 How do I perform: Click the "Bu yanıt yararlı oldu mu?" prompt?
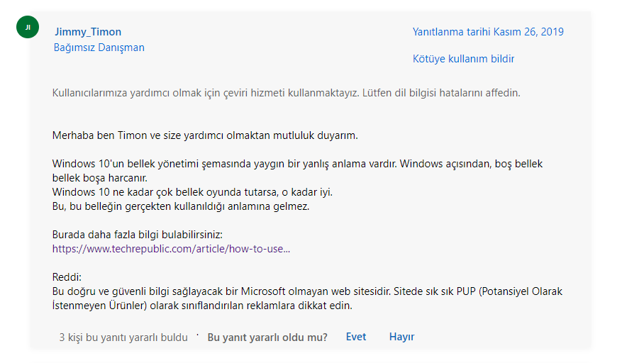click(267, 337)
